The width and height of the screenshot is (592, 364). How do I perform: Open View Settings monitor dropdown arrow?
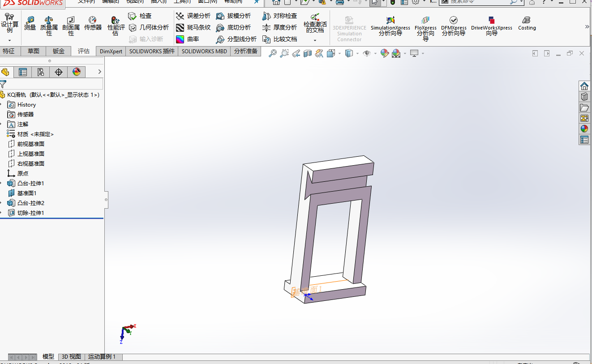click(x=422, y=54)
